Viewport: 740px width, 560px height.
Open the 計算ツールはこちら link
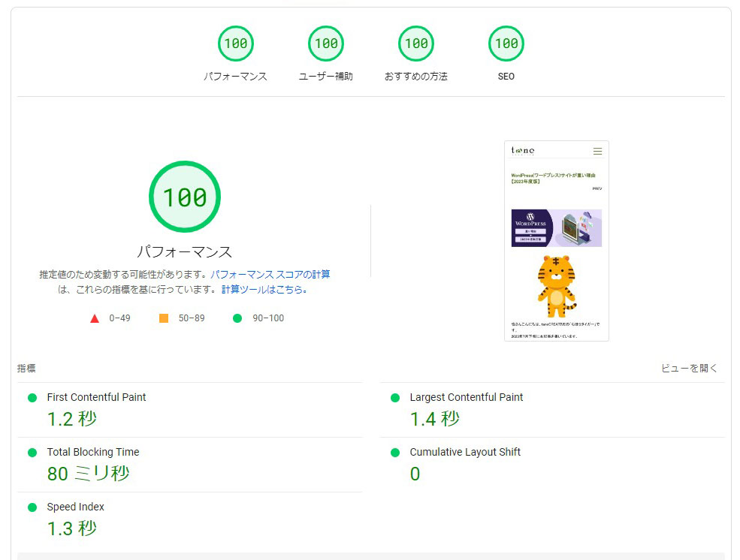pos(264,289)
